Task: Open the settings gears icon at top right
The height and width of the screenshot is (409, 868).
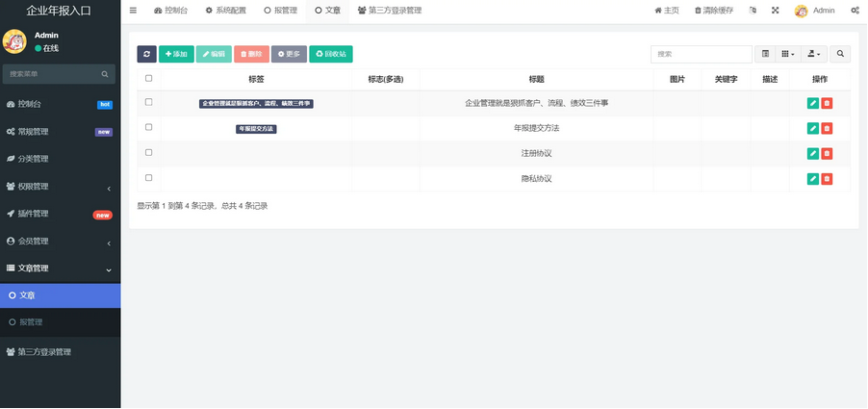Action: [x=855, y=11]
